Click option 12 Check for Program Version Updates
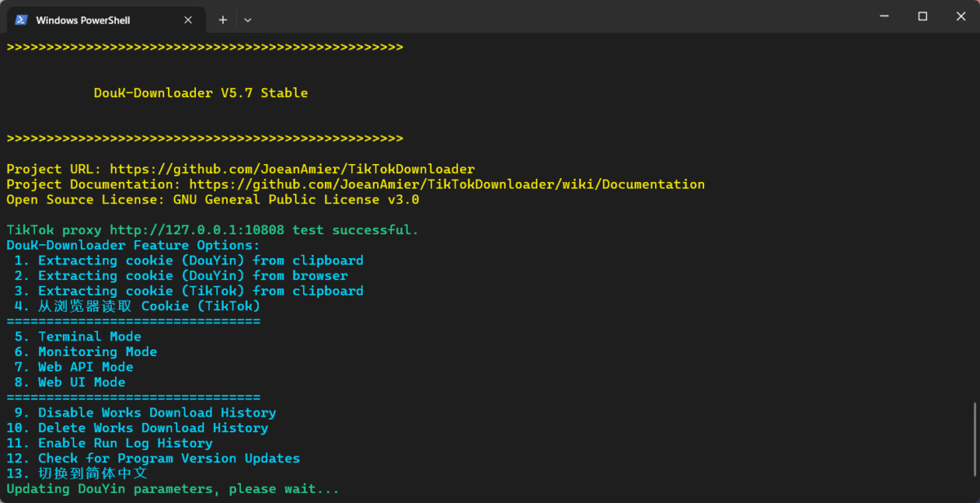Image resolution: width=980 pixels, height=503 pixels. tap(154, 458)
